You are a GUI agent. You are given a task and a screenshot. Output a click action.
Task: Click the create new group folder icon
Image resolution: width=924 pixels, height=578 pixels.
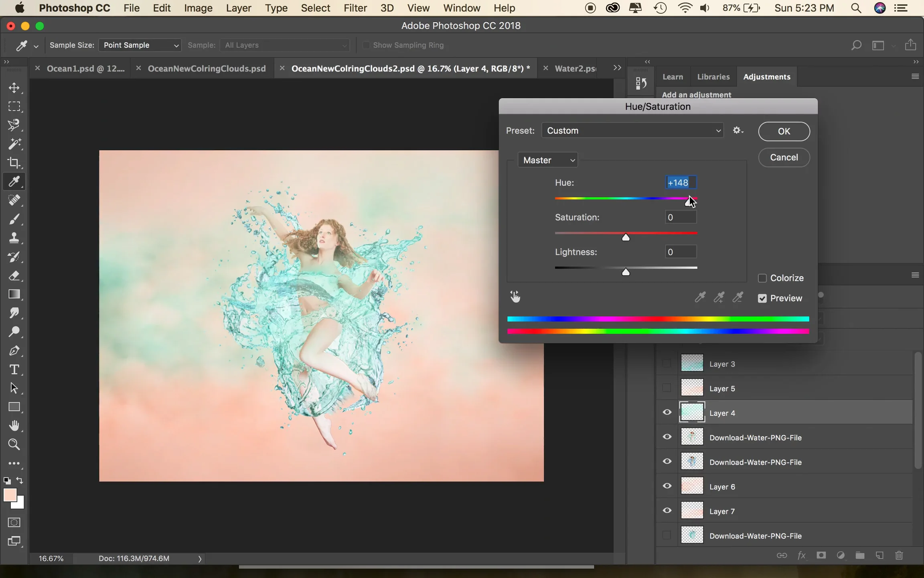pyautogui.click(x=860, y=556)
